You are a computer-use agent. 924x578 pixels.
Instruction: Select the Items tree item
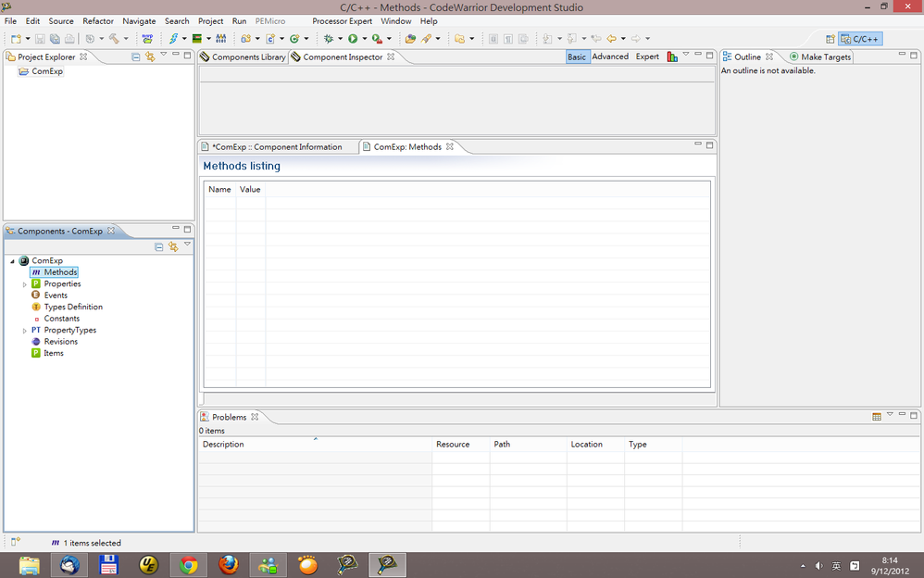[54, 353]
